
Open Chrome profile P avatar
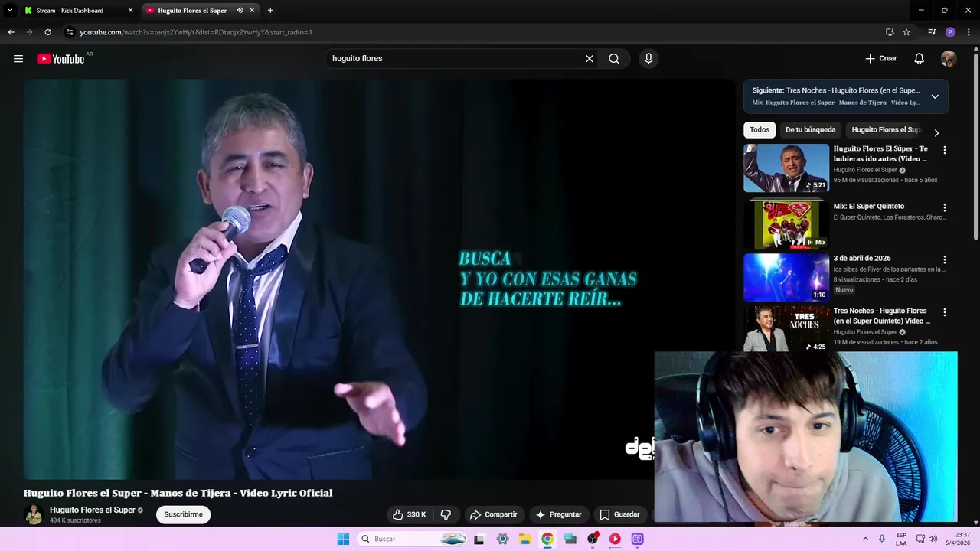click(x=950, y=32)
